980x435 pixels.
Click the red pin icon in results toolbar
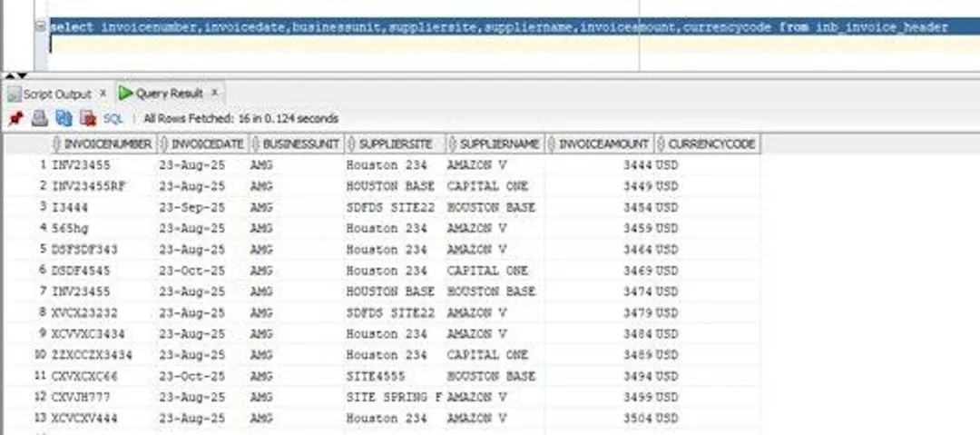coord(15,118)
